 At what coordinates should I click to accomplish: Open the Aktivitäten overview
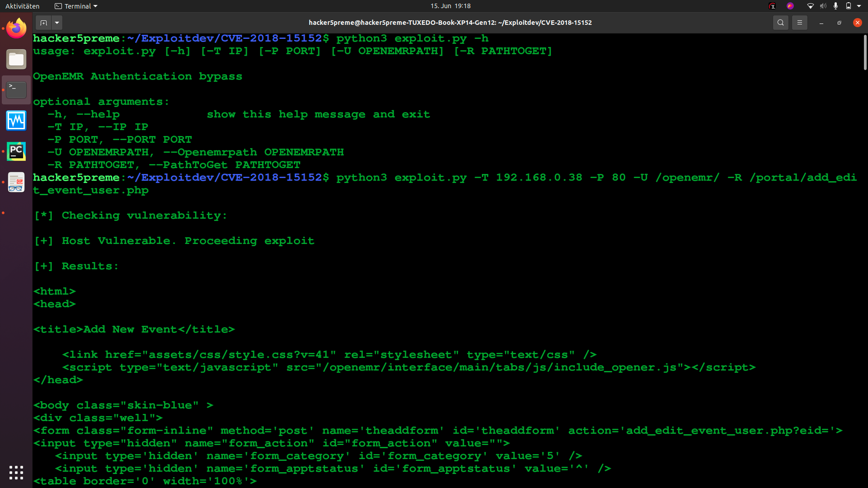23,6
